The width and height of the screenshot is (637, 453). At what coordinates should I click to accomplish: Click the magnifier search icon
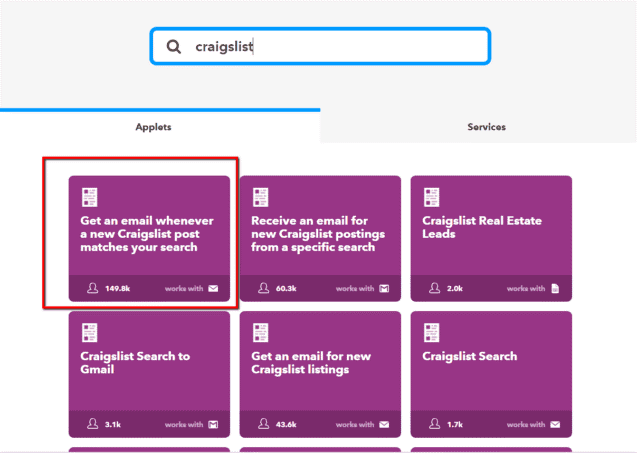tap(173, 46)
